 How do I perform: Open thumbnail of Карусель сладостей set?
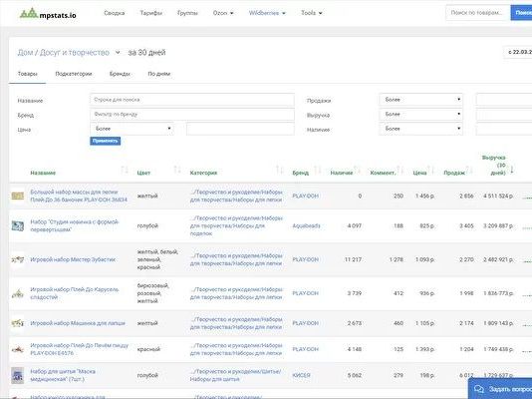18,293
